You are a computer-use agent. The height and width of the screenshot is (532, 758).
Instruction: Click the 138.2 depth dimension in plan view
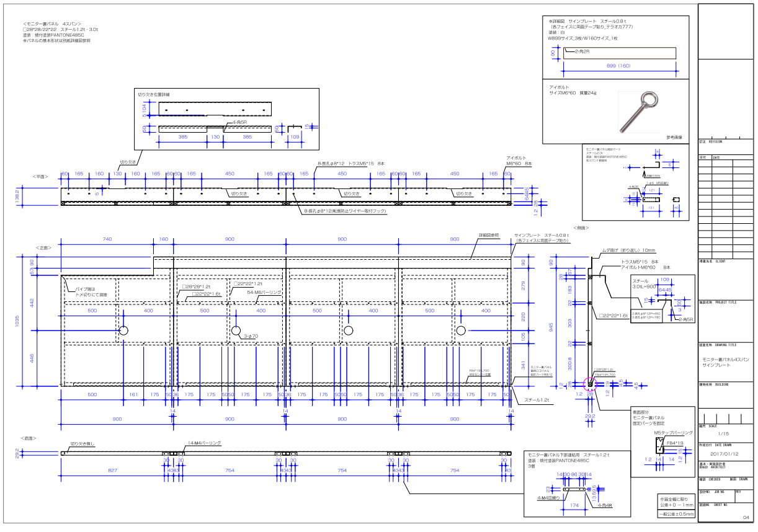pos(17,195)
